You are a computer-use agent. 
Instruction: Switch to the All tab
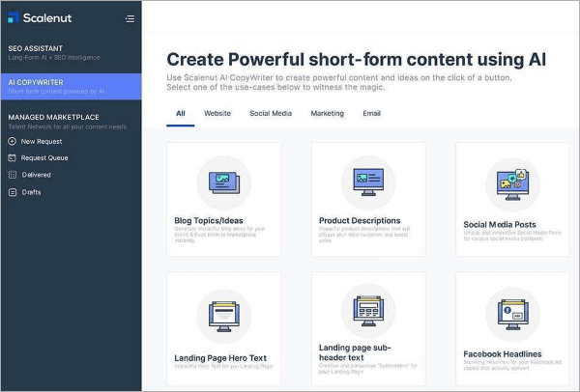click(181, 113)
